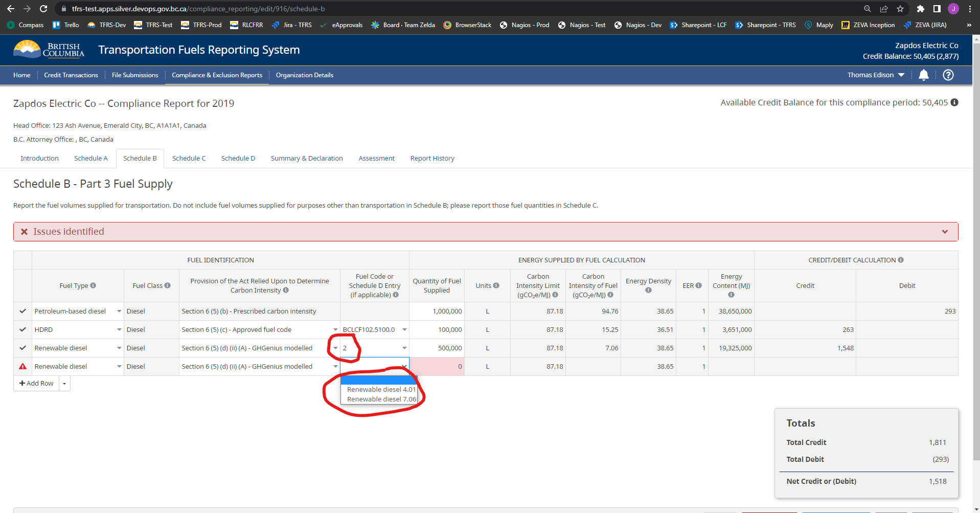Open HDRD provision of the Act dropdown
This screenshot has height=513, width=980.
coord(335,329)
